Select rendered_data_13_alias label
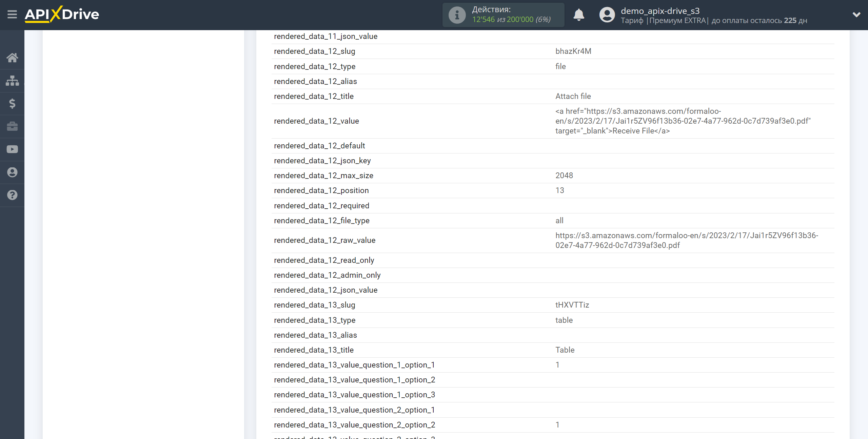This screenshot has width=868, height=439. (315, 335)
